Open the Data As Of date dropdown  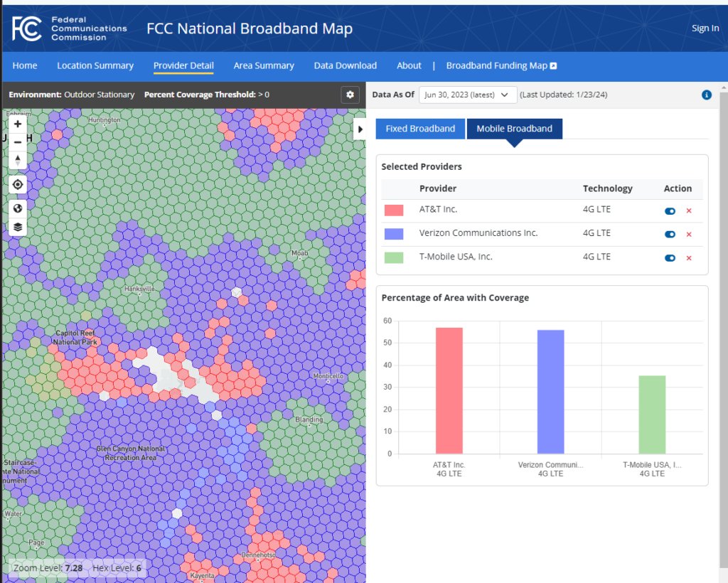pyautogui.click(x=468, y=95)
